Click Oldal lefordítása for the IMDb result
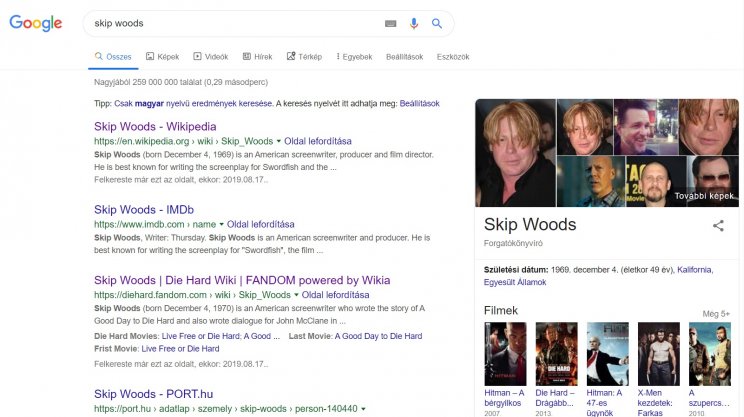The image size is (744, 417). click(260, 224)
